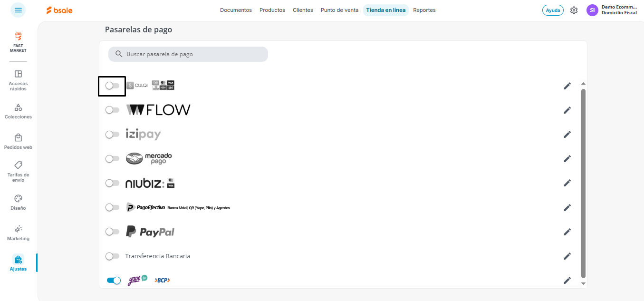The height and width of the screenshot is (301, 644).
Task: Enable the PagoEfectivo toggle
Action: point(113,207)
